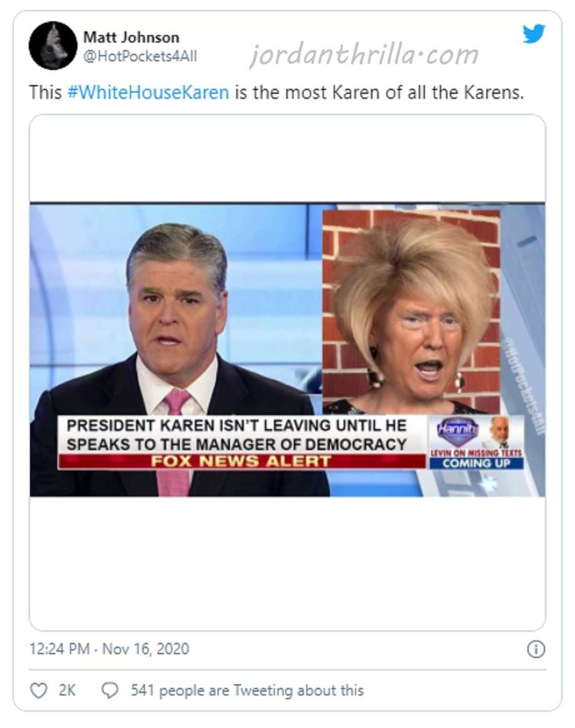575x728 pixels.
Task: Click the tweet text about Karens
Action: [277, 93]
